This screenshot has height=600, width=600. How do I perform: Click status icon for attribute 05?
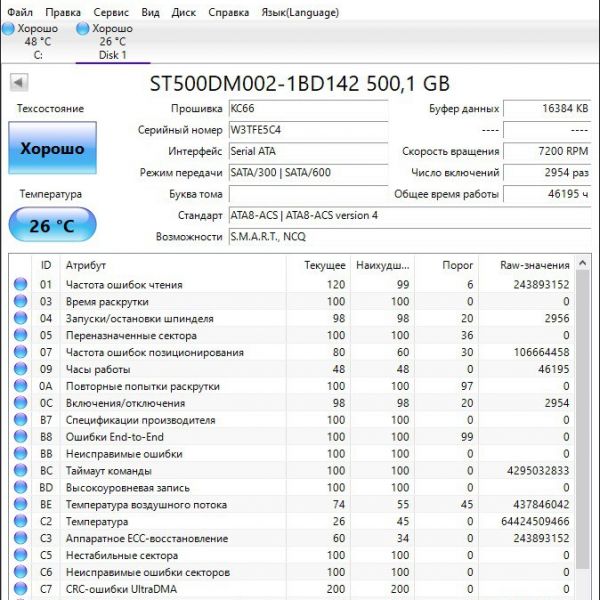coord(20,335)
